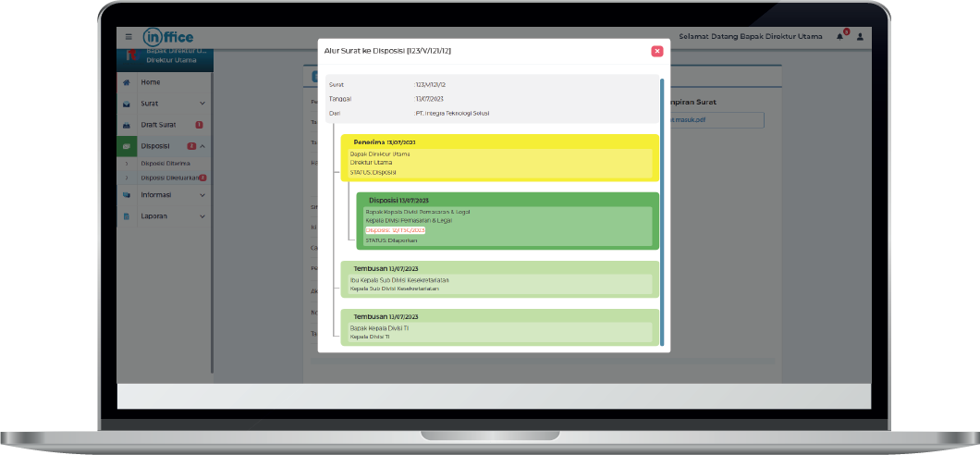The width and height of the screenshot is (980, 455).
Task: Collapse the Disposisi menu chevron
Action: point(202,146)
